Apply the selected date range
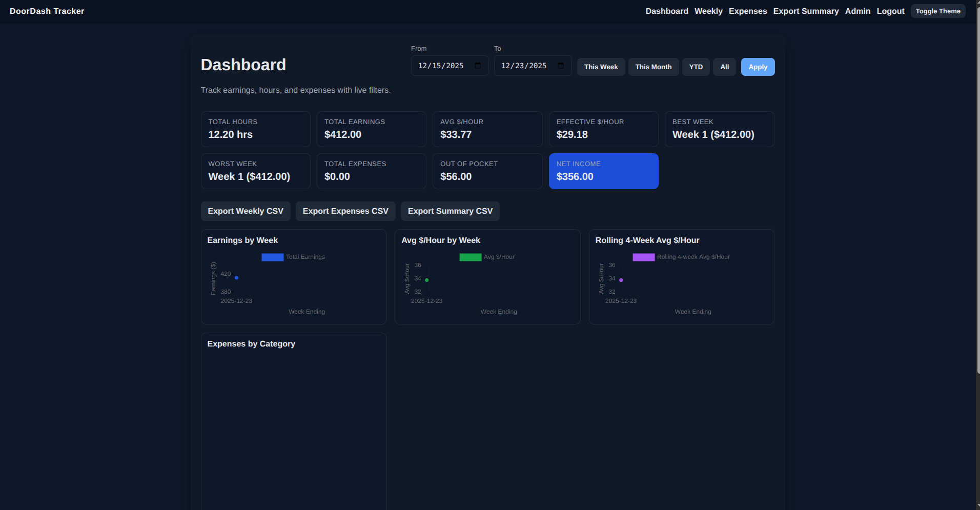The image size is (980, 510). (x=758, y=67)
